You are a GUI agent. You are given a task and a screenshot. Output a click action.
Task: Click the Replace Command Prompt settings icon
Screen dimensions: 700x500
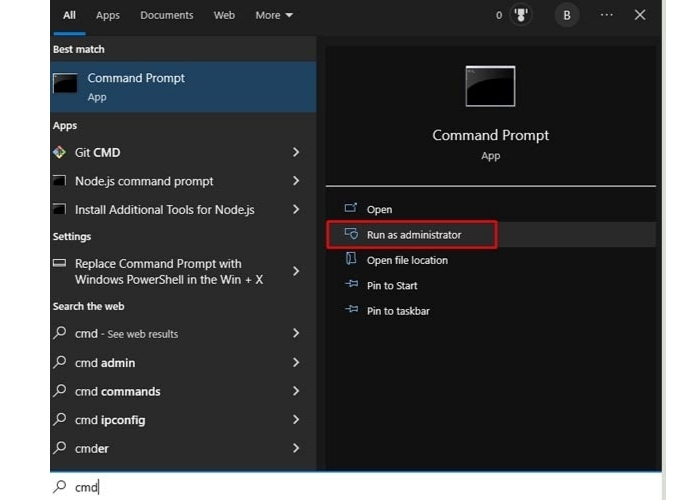point(59,263)
